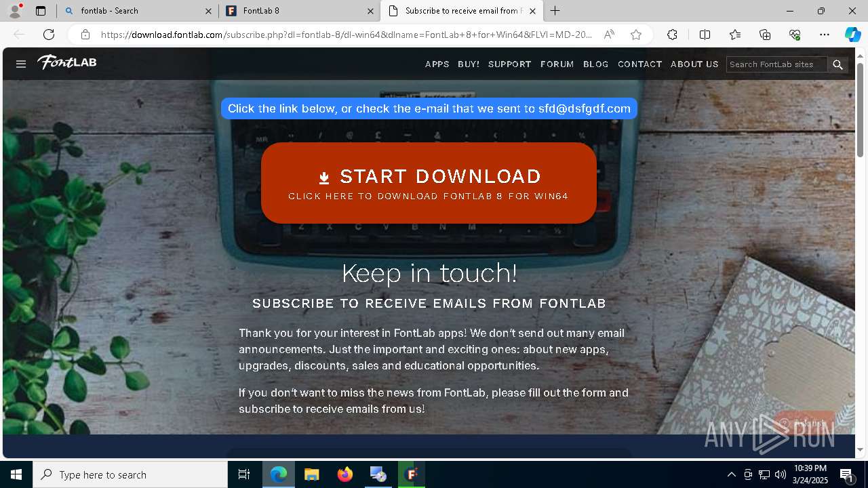Switch to FontLab 8 tab
This screenshot has width=868, height=488.
pyautogui.click(x=299, y=11)
